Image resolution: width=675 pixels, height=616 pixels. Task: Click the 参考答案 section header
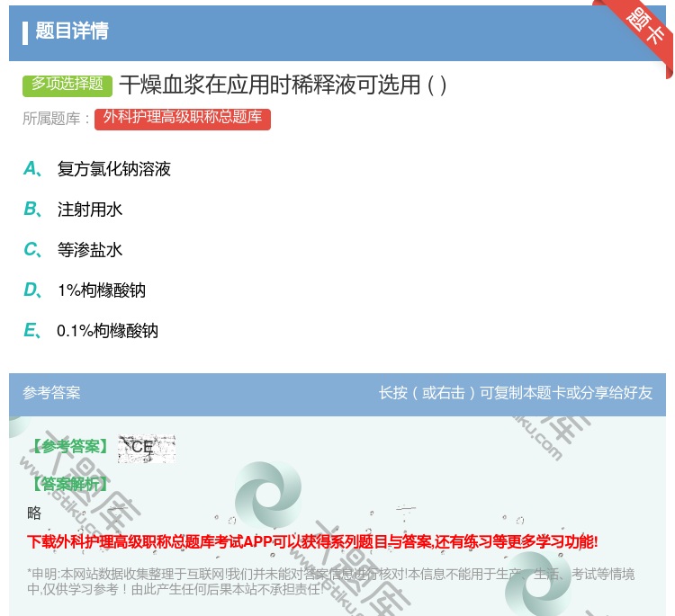point(51,393)
